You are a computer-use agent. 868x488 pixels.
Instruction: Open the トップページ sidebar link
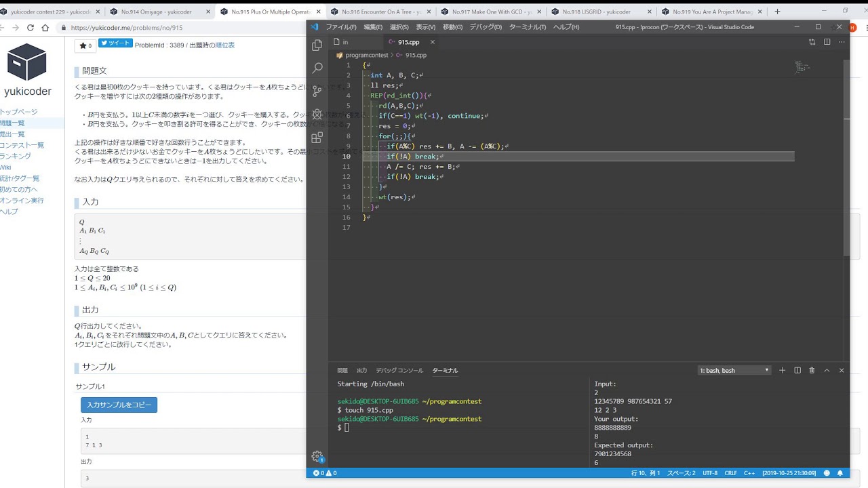(x=19, y=112)
